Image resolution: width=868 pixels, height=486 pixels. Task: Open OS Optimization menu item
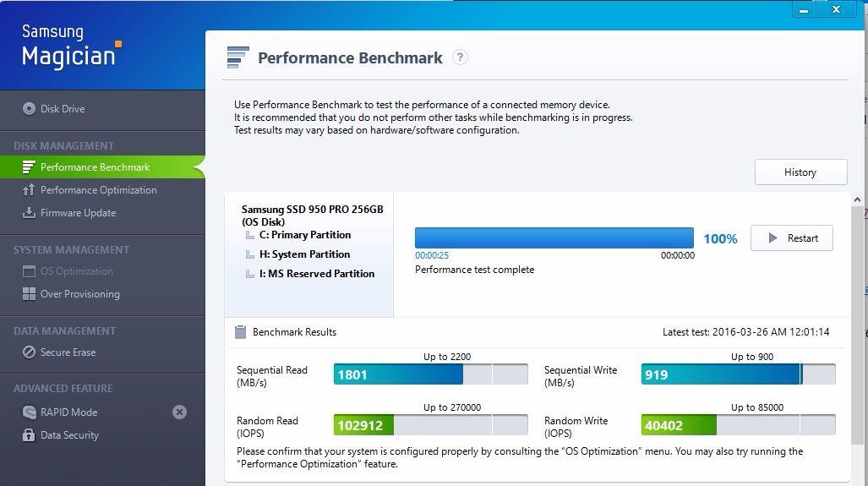[76, 271]
